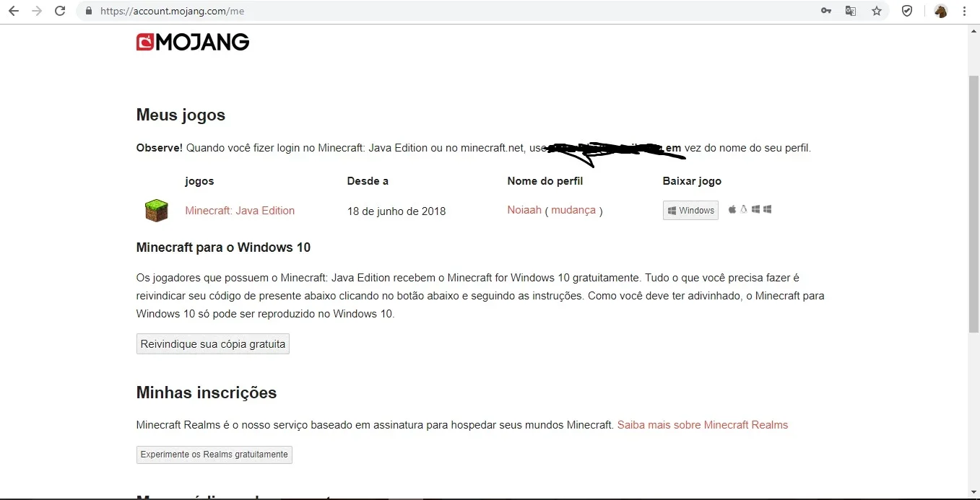This screenshot has height=500, width=980.
Task: Focus the address bar URL field
Action: [x=448, y=11]
